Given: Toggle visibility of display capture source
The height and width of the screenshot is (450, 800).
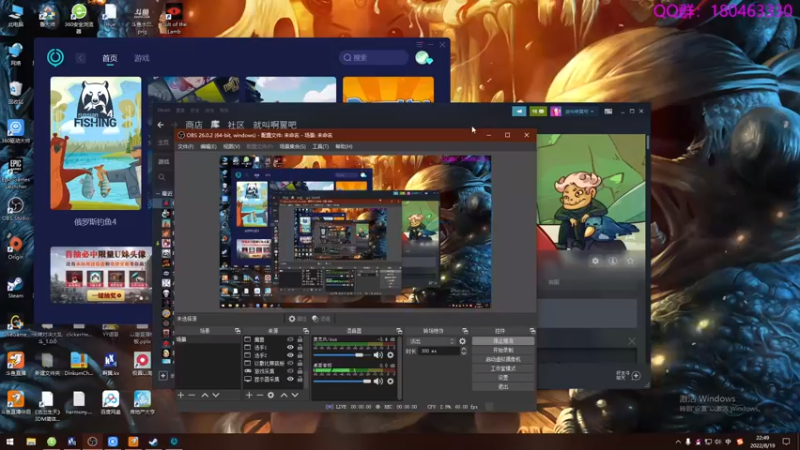Looking at the screenshot, I should [290, 379].
